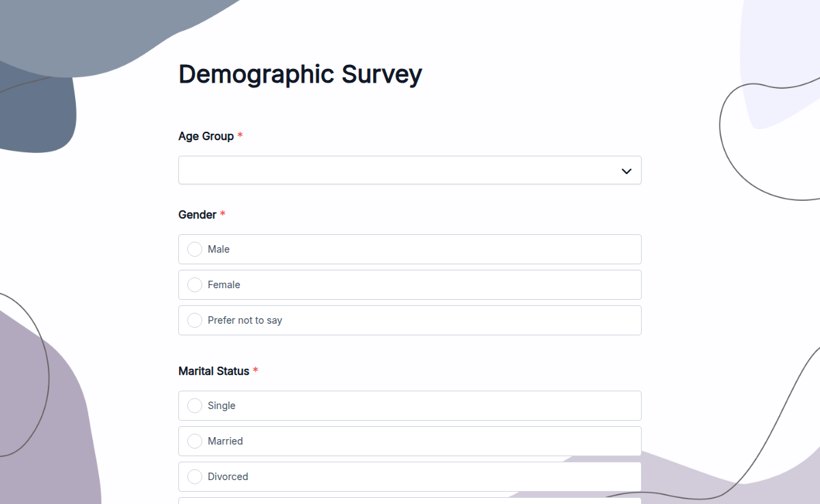Image resolution: width=820 pixels, height=504 pixels.
Task: Open the Age Group dropdown
Action: click(x=410, y=170)
